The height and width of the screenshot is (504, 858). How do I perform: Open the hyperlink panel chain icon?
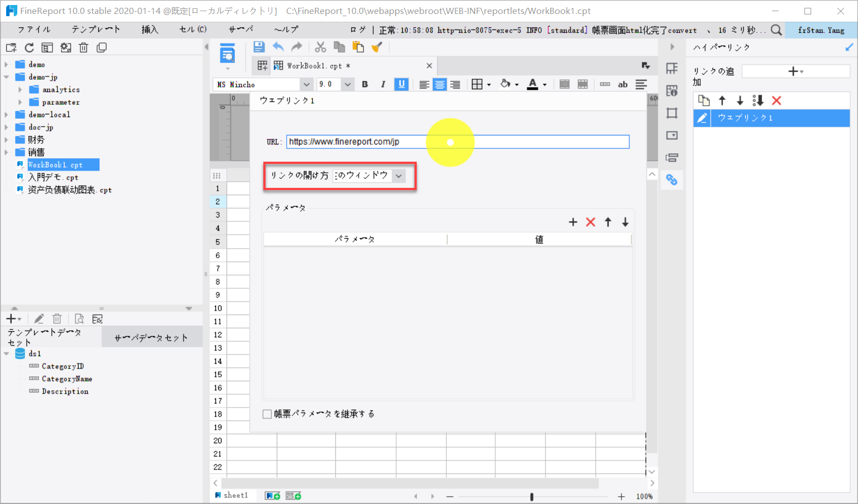[672, 180]
